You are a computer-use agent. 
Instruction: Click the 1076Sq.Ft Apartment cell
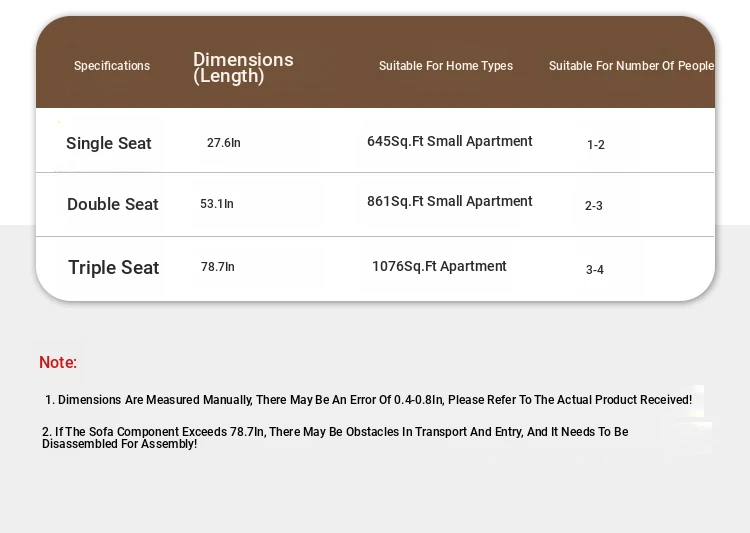click(439, 266)
